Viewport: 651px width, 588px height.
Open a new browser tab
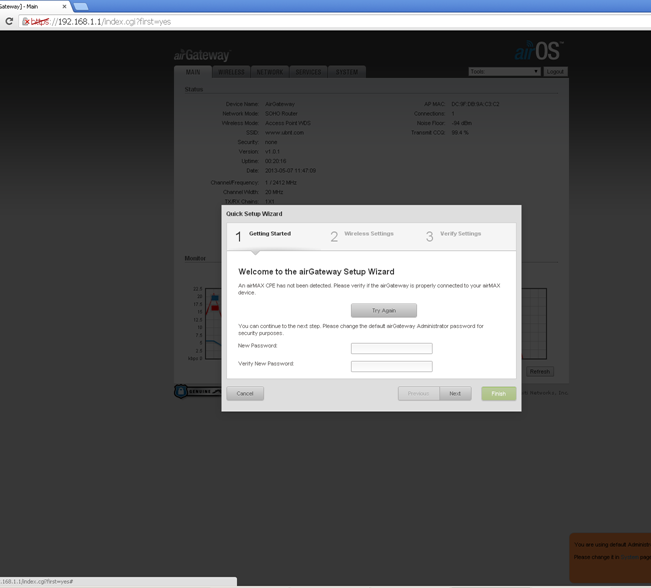pos(81,6)
